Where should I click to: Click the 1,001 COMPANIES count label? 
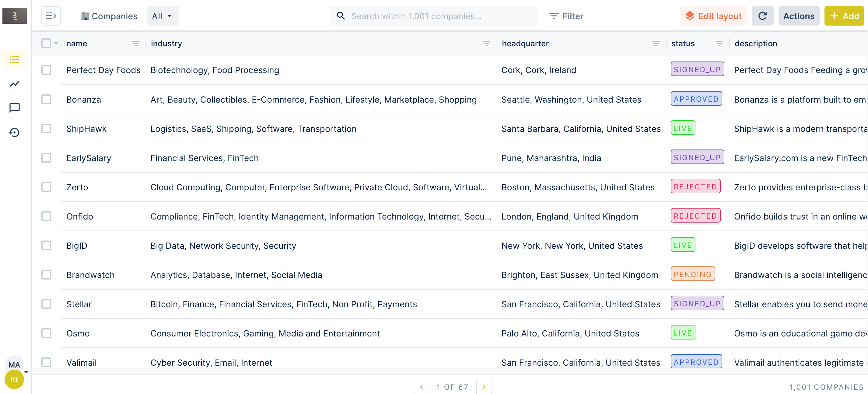[827, 387]
